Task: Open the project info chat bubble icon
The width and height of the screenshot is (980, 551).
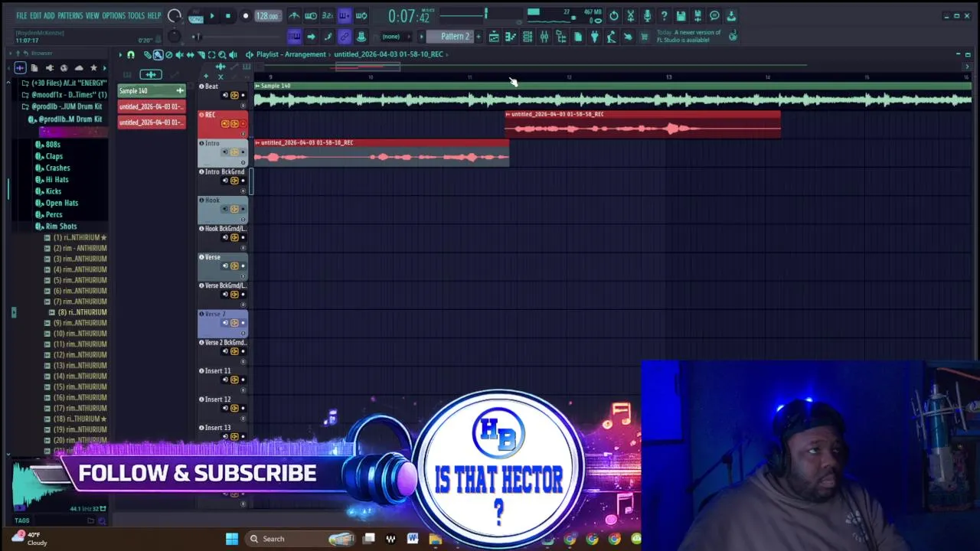Action: (x=714, y=15)
